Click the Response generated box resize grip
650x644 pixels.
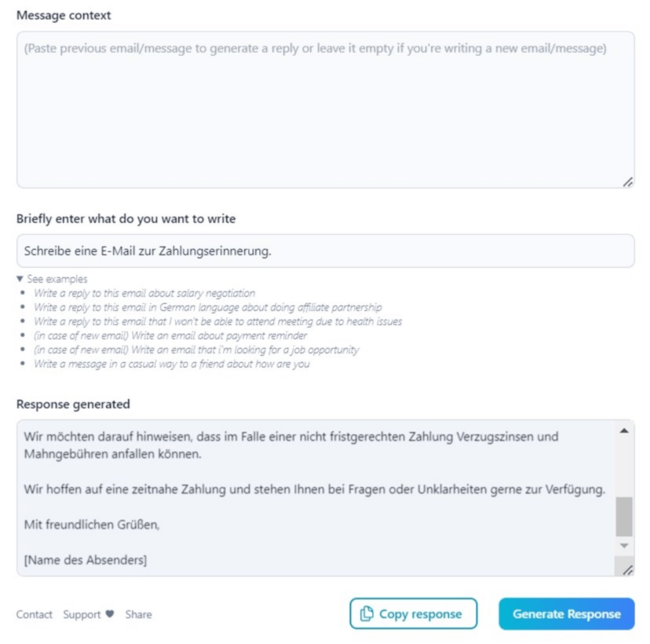click(x=628, y=569)
